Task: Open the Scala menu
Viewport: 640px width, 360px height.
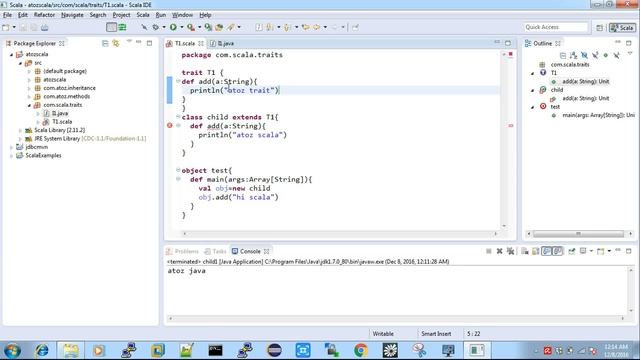Action: click(x=142, y=15)
